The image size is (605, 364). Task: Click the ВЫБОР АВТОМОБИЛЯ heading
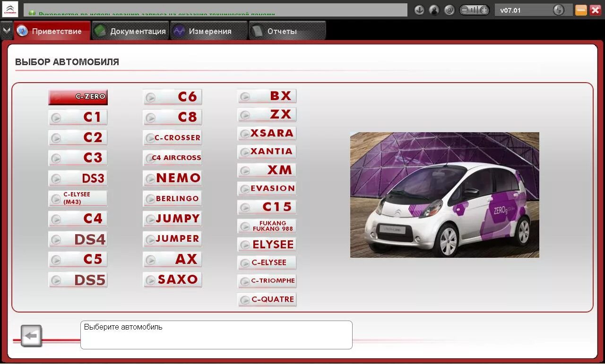67,62
